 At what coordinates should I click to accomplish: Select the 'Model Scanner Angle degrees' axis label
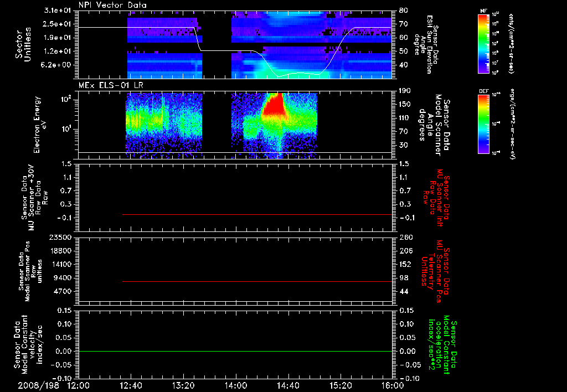434,125
